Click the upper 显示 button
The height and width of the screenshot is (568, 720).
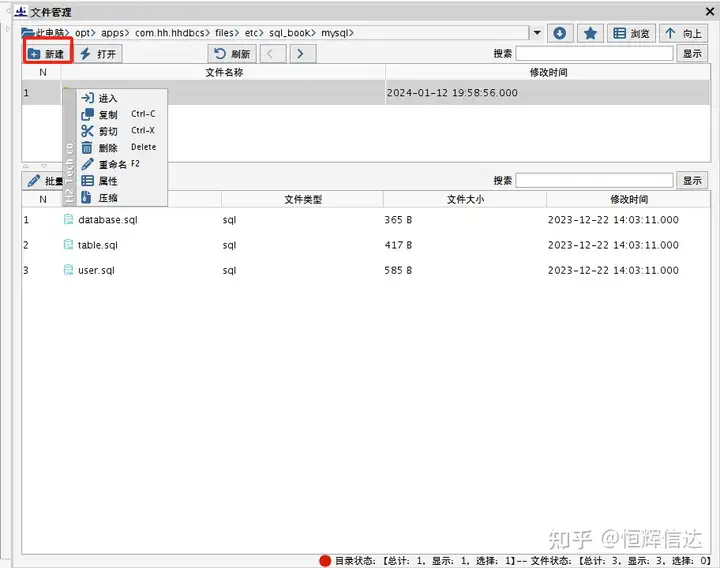click(x=692, y=54)
